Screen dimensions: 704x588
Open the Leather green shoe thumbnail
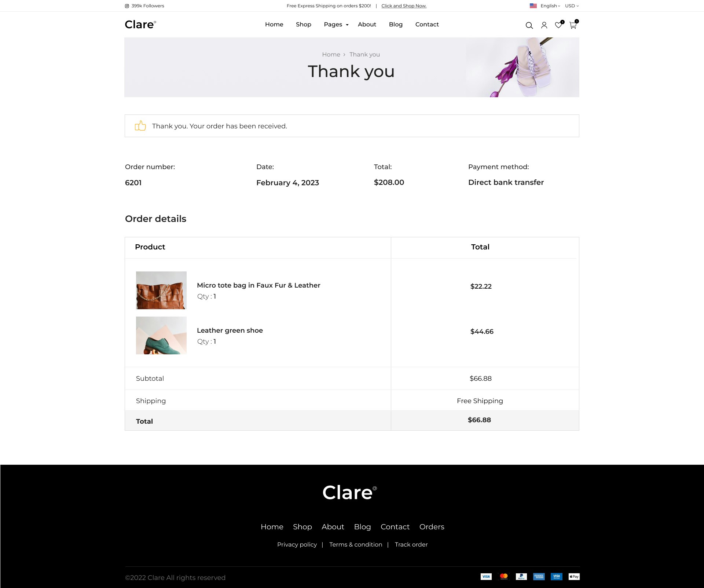tap(161, 335)
